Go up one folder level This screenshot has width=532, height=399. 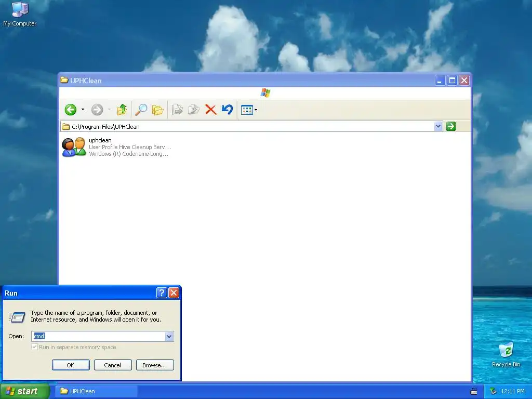(x=122, y=110)
